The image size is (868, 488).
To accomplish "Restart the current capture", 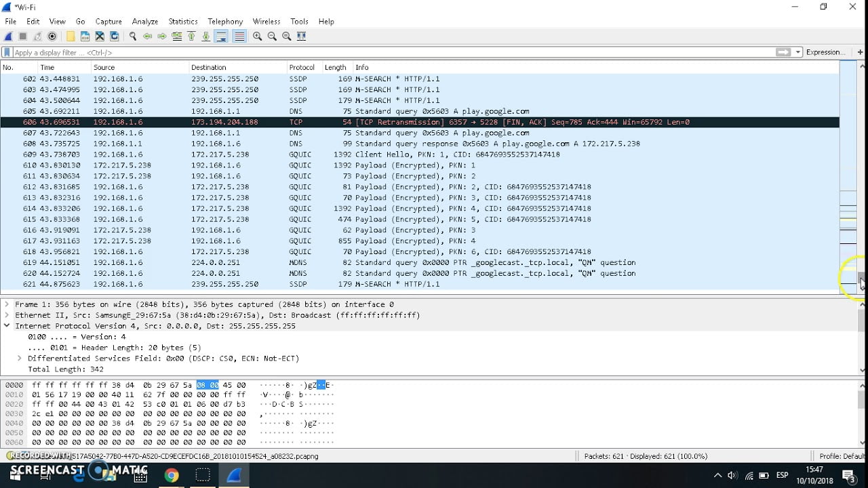I will coord(38,37).
